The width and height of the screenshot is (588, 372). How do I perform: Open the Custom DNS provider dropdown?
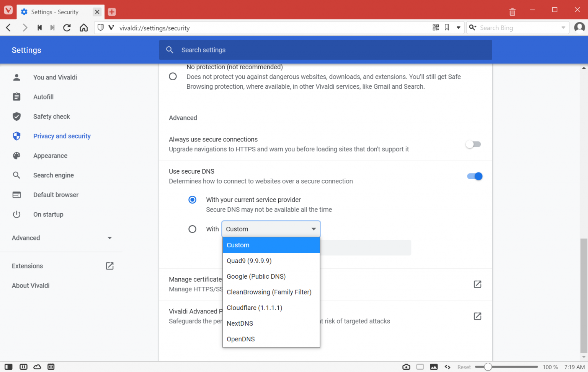pos(271,229)
